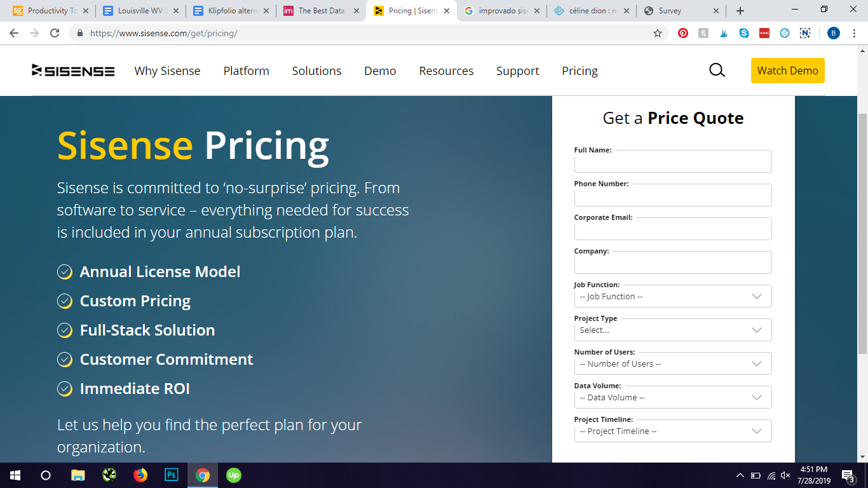Open Photoshop from the taskbar
The width and height of the screenshot is (868, 488).
(x=171, y=475)
